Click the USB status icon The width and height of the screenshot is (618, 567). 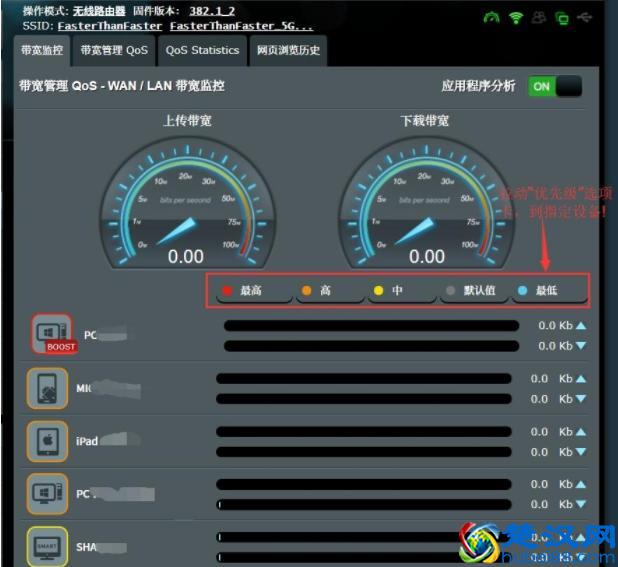[584, 17]
